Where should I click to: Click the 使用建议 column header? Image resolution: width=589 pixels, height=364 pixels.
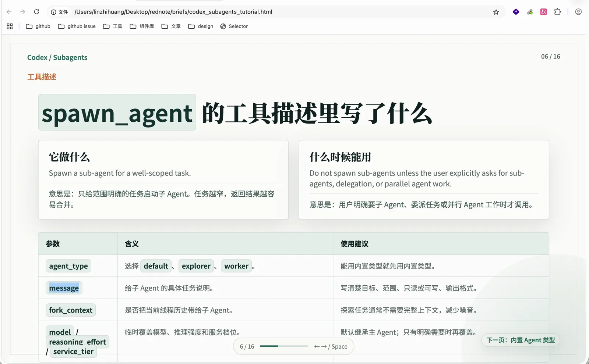pyautogui.click(x=355, y=244)
